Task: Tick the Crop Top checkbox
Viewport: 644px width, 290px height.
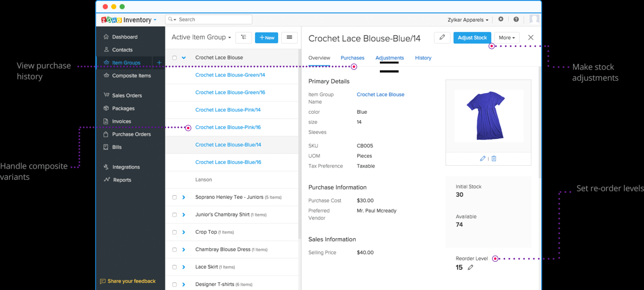Action: [x=174, y=232]
